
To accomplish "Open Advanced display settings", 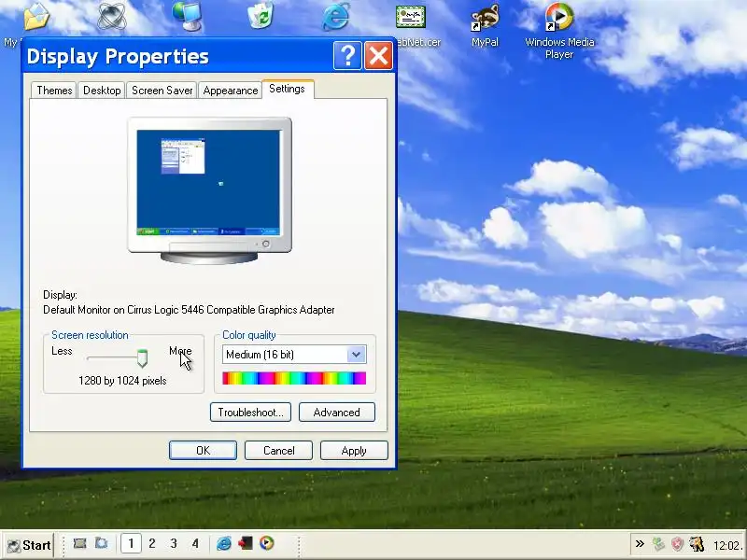I will (x=337, y=413).
